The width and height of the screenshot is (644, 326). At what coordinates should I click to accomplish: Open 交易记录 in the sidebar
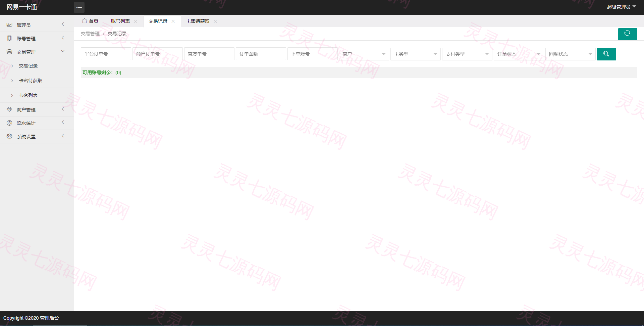[x=28, y=66]
